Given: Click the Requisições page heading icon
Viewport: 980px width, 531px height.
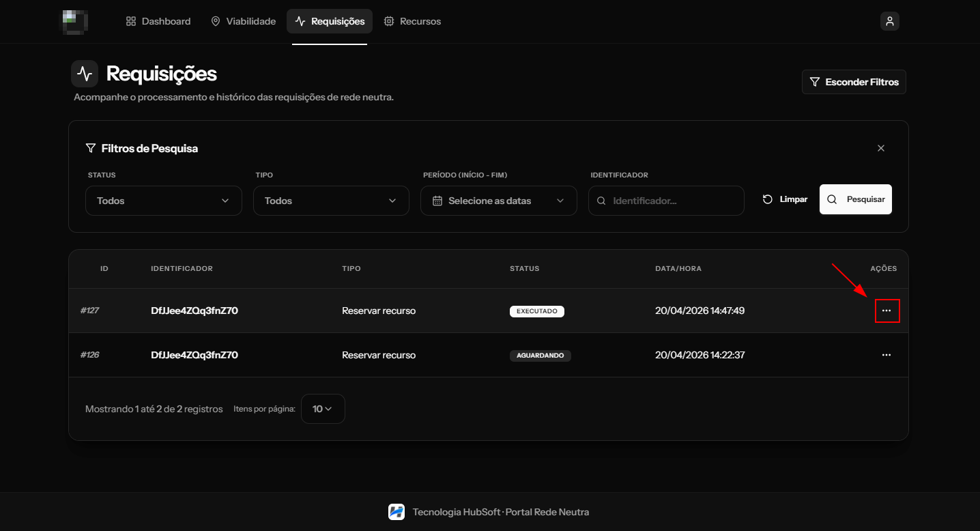Looking at the screenshot, I should tap(85, 74).
